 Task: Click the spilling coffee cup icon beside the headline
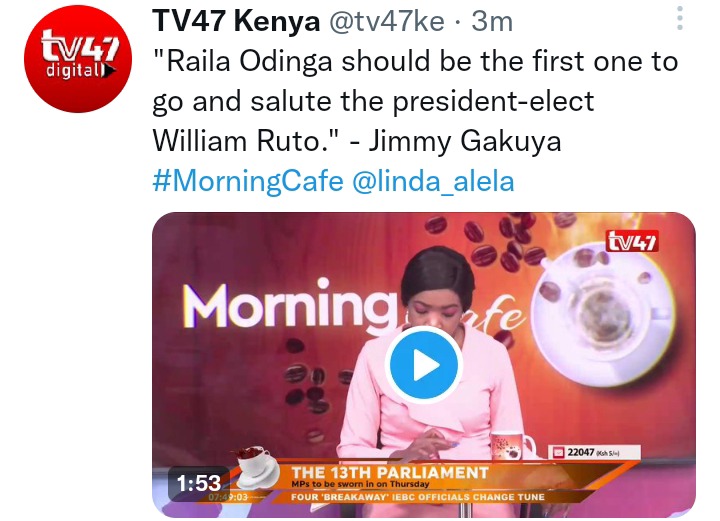tap(256, 466)
